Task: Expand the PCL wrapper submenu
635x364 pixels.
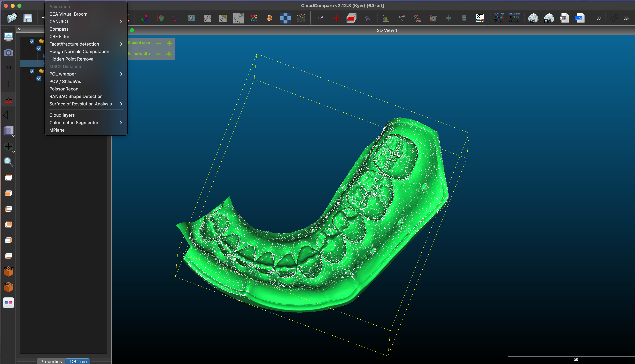Action: (122, 74)
